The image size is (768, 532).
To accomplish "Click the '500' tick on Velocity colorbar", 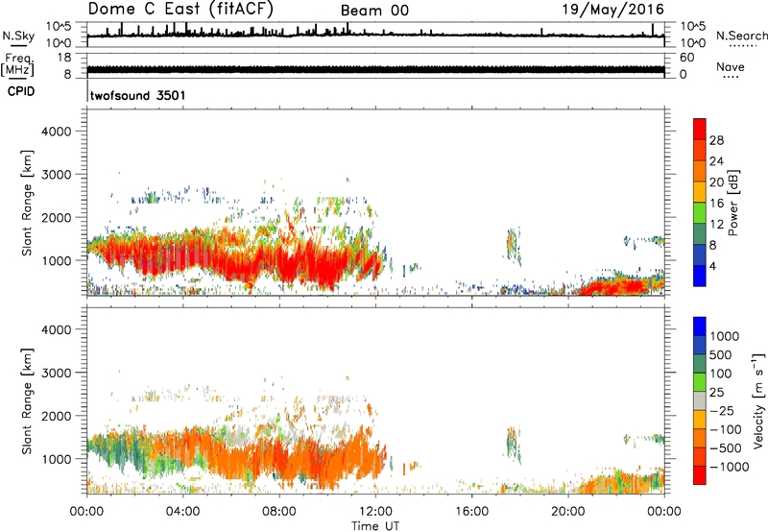I will (720, 354).
